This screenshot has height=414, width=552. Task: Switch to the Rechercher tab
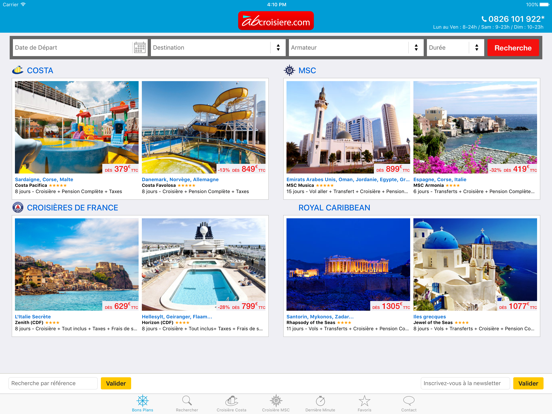coord(187,403)
